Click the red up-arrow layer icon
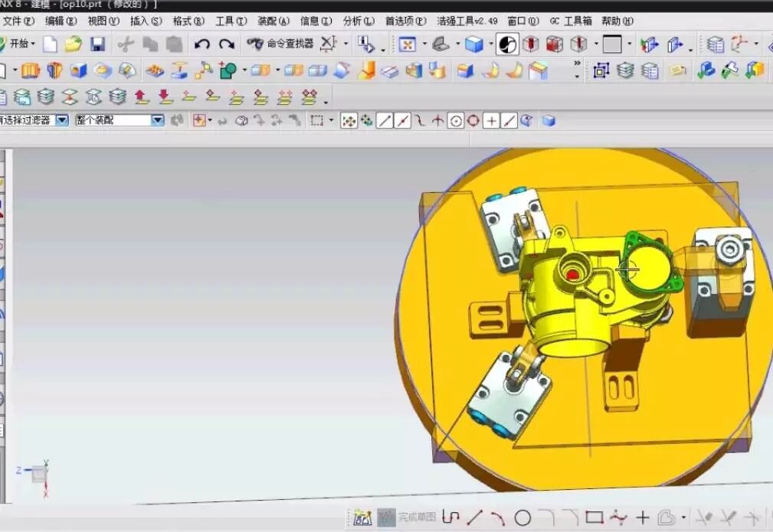 click(141, 97)
